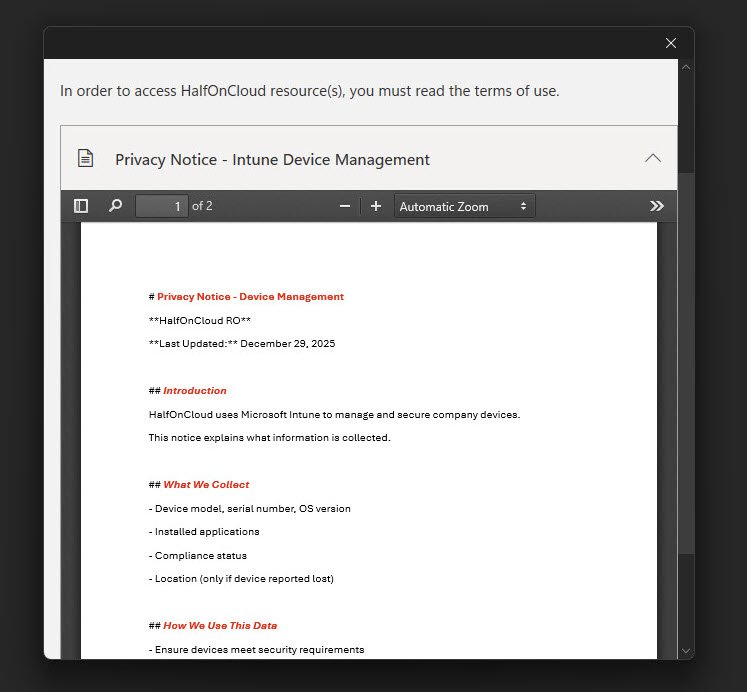Open the find-in-document magnifier

pos(115,206)
